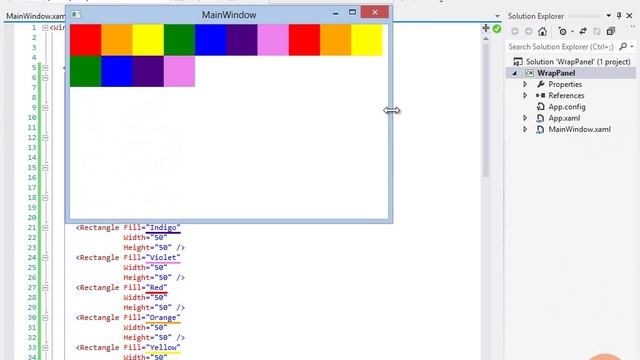Click the "Violet" Fill value in code
The image size is (640, 360).
163,258
